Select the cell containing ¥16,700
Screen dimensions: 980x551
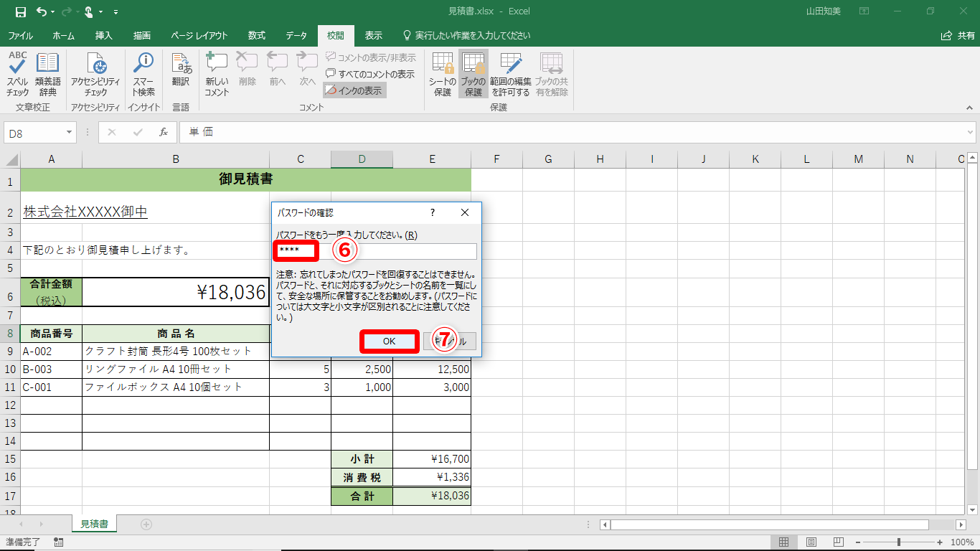pos(432,459)
